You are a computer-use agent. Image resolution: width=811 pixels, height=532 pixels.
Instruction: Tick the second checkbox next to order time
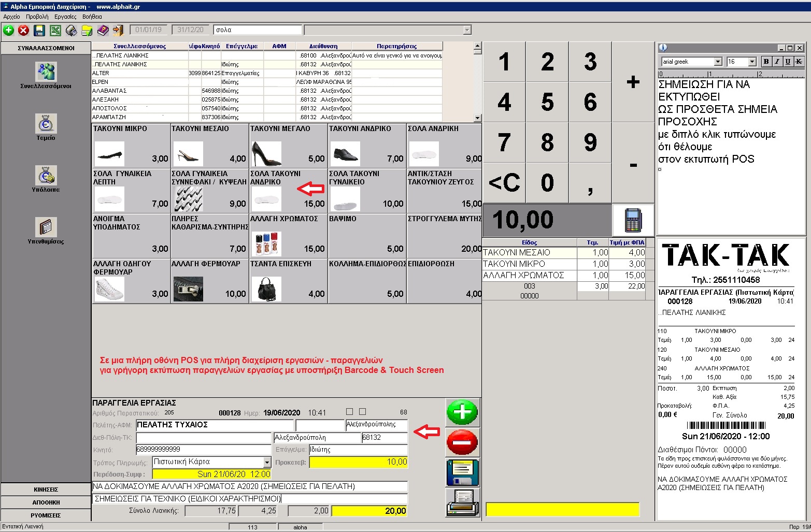pyautogui.click(x=362, y=412)
